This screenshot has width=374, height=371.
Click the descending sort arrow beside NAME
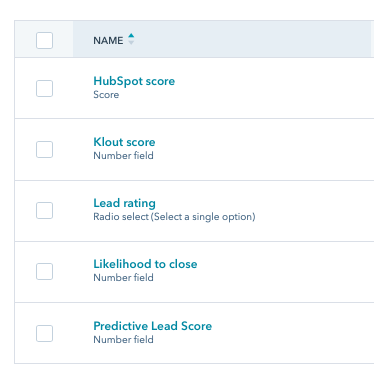131,43
